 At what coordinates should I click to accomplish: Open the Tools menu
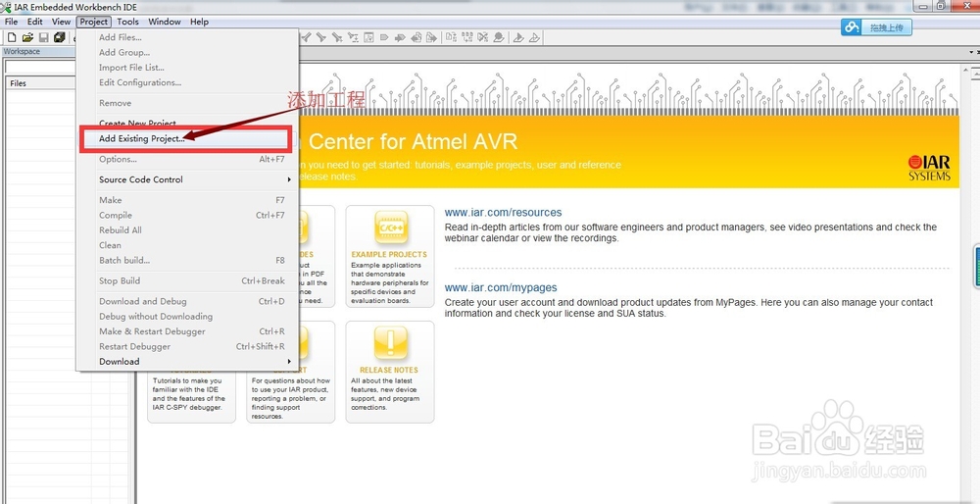[x=128, y=22]
